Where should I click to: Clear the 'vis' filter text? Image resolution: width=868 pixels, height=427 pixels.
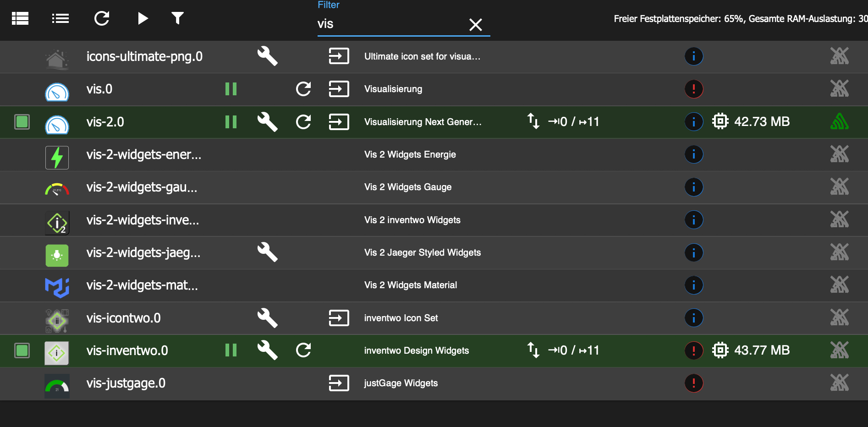pyautogui.click(x=475, y=24)
